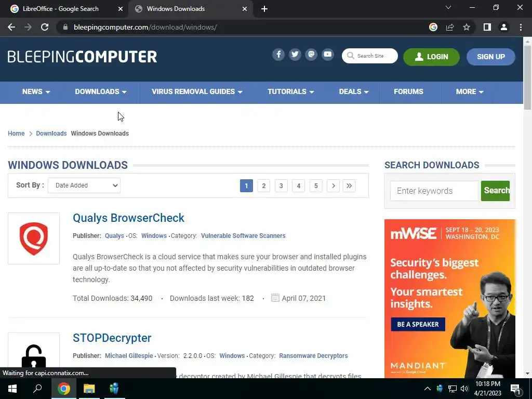Open Vulnerable Software Scanners category link
The image size is (532, 399).
click(243, 236)
